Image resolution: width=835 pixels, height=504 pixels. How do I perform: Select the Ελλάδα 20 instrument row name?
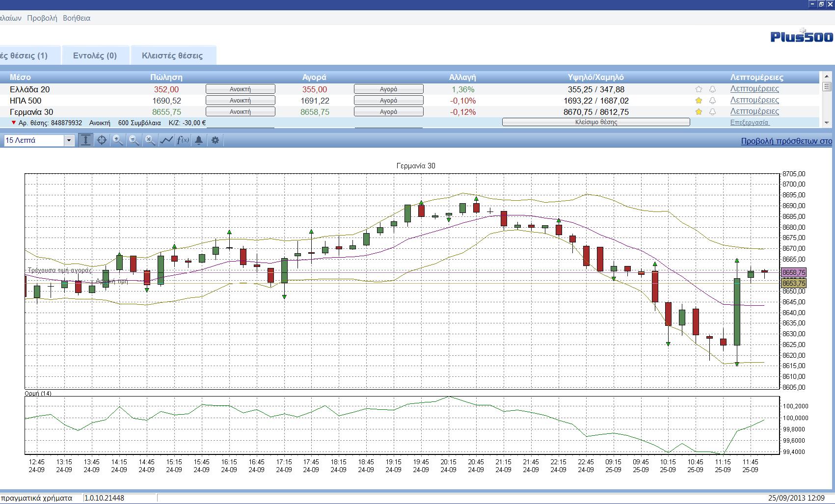(x=29, y=89)
